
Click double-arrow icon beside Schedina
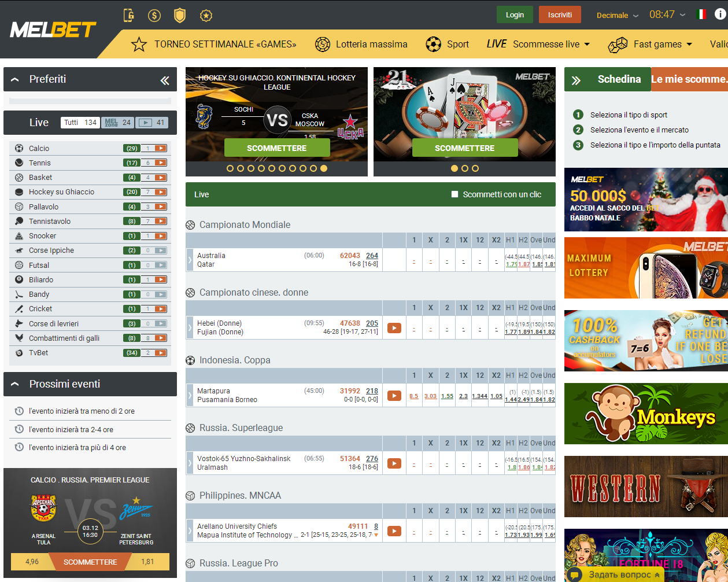pyautogui.click(x=576, y=80)
